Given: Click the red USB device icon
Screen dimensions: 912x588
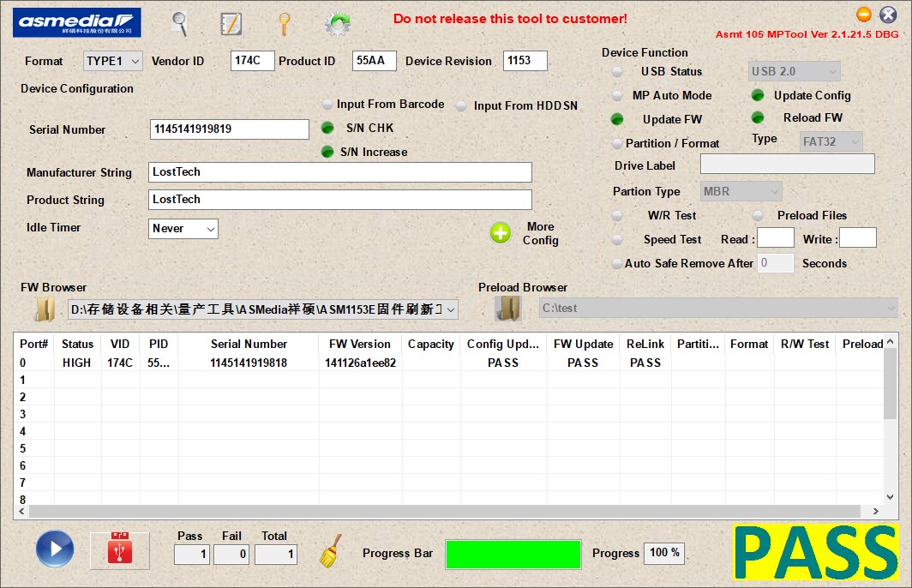Looking at the screenshot, I should tap(120, 549).
